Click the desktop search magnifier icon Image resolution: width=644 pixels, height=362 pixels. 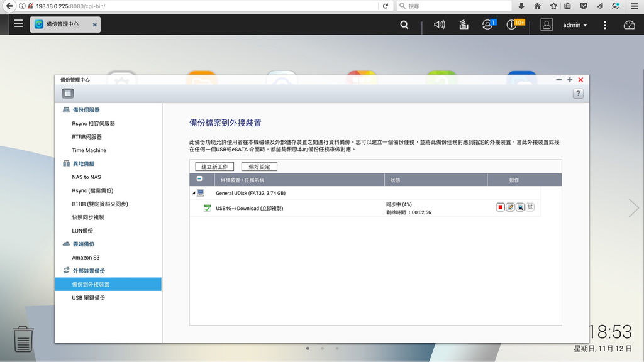(404, 25)
